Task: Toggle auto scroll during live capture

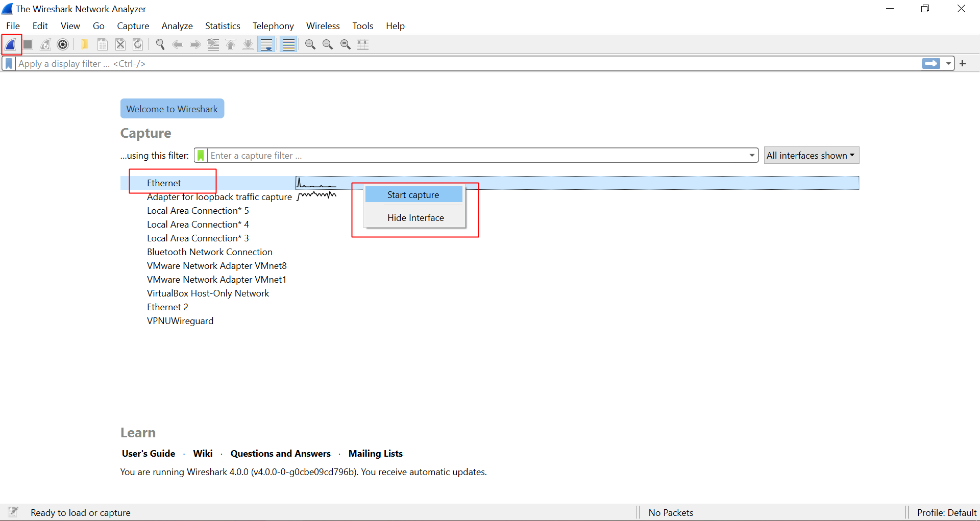Action: 266,45
